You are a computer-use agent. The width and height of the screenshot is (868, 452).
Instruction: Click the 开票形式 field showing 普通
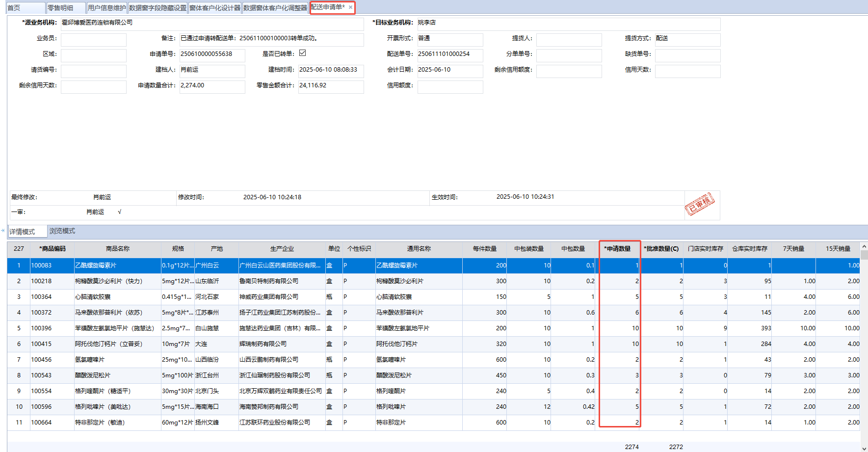coord(449,39)
